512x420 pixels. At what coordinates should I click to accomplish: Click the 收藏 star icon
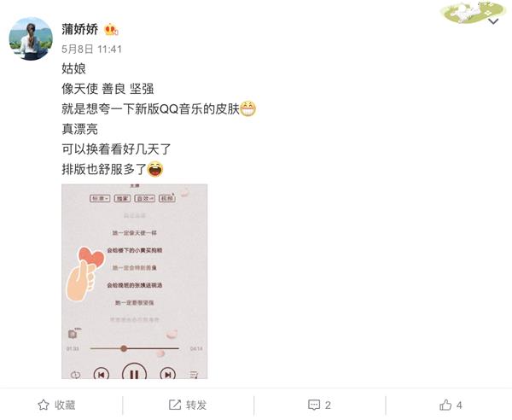point(44,405)
